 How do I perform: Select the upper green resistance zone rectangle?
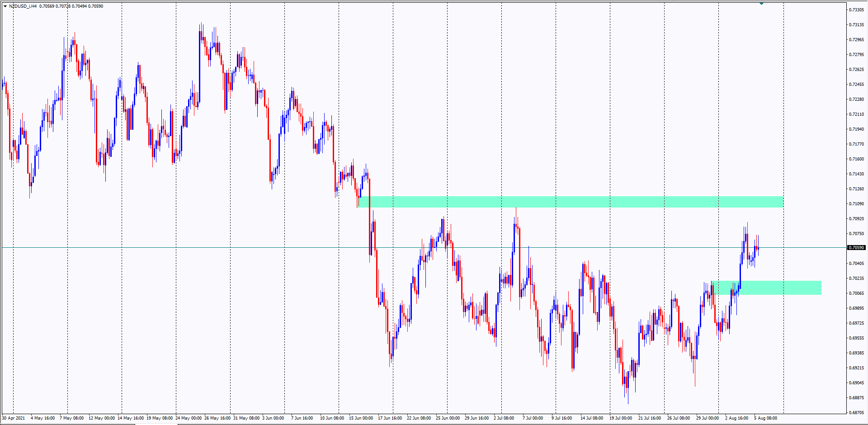(x=570, y=202)
